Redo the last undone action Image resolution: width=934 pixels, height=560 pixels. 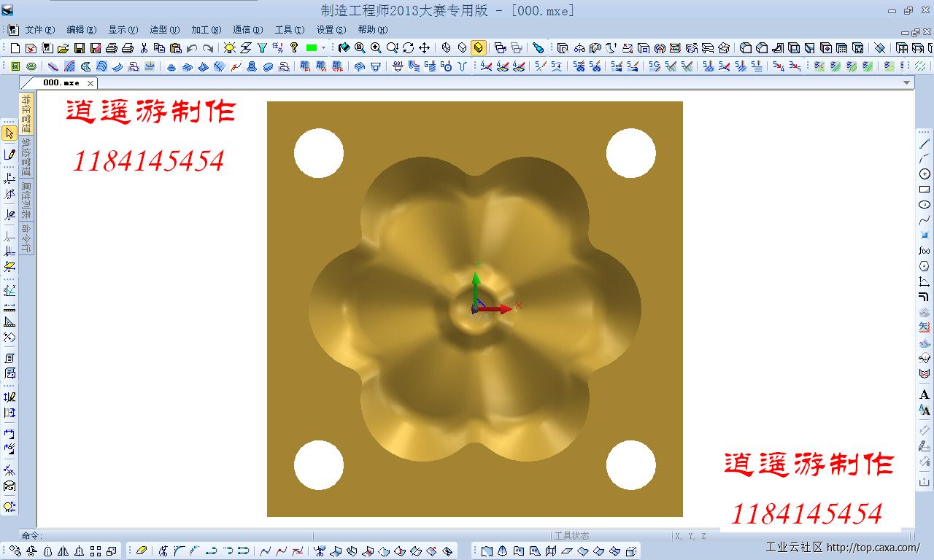tap(208, 48)
